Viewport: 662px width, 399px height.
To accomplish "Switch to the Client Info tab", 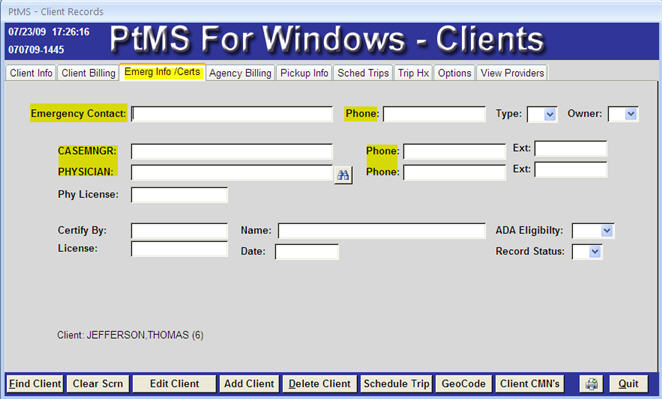I will click(x=31, y=73).
